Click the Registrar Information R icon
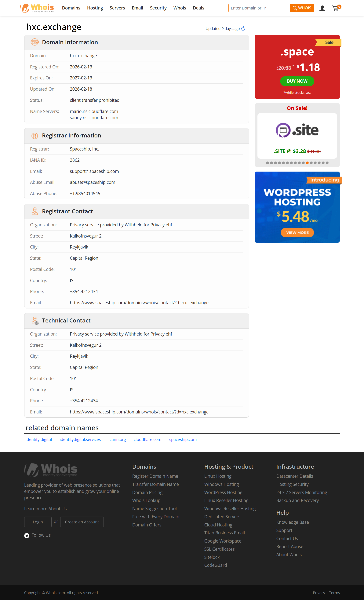 click(x=35, y=136)
